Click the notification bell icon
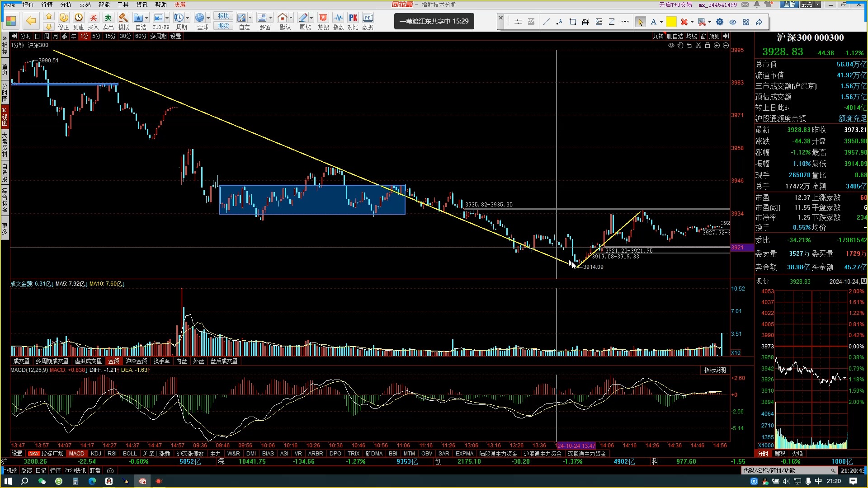The height and width of the screenshot is (488, 868). 757,5
